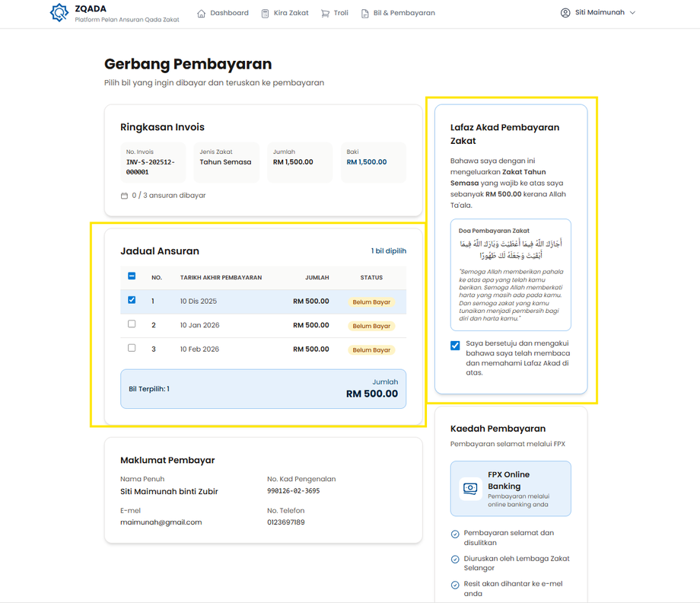Click the calendar icon beside ansuran dibayar
This screenshot has width=700, height=603.
click(124, 196)
